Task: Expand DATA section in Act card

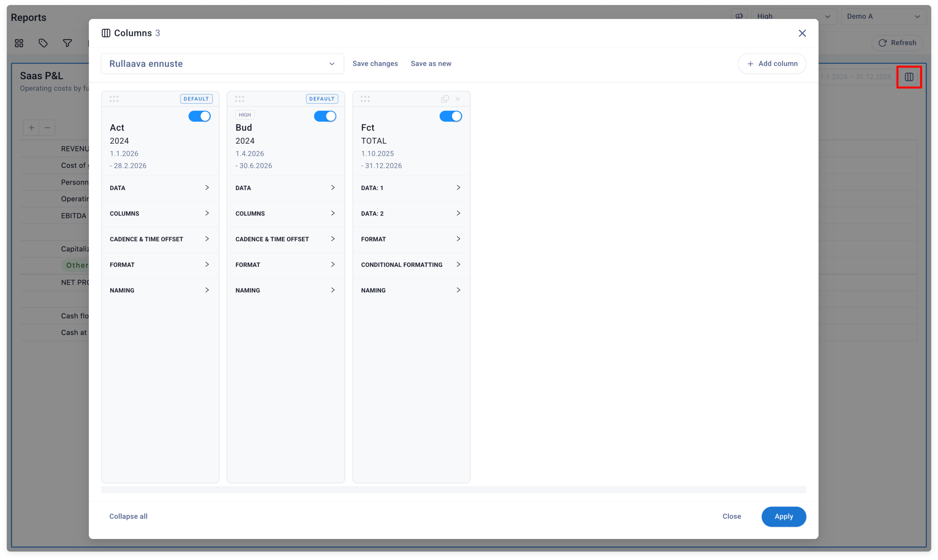Action: click(x=160, y=188)
